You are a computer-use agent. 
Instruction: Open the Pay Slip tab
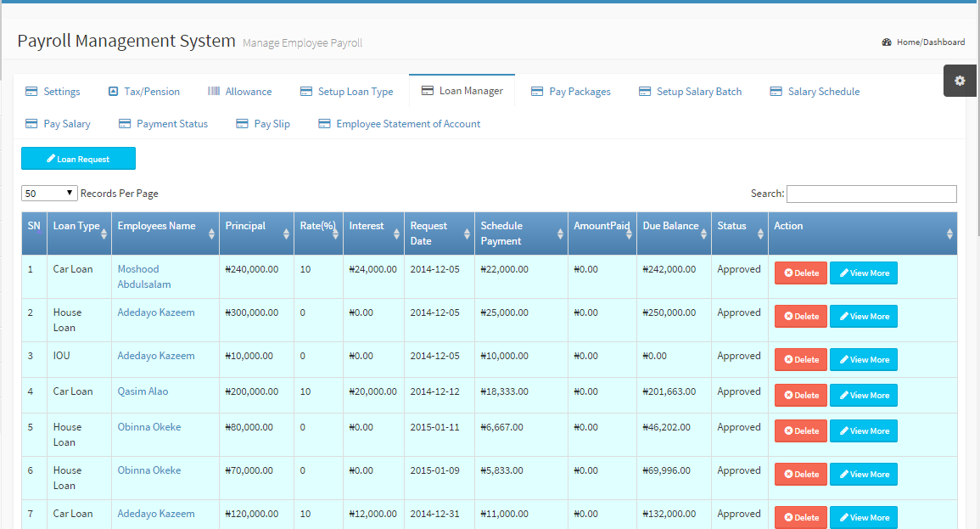coord(263,124)
